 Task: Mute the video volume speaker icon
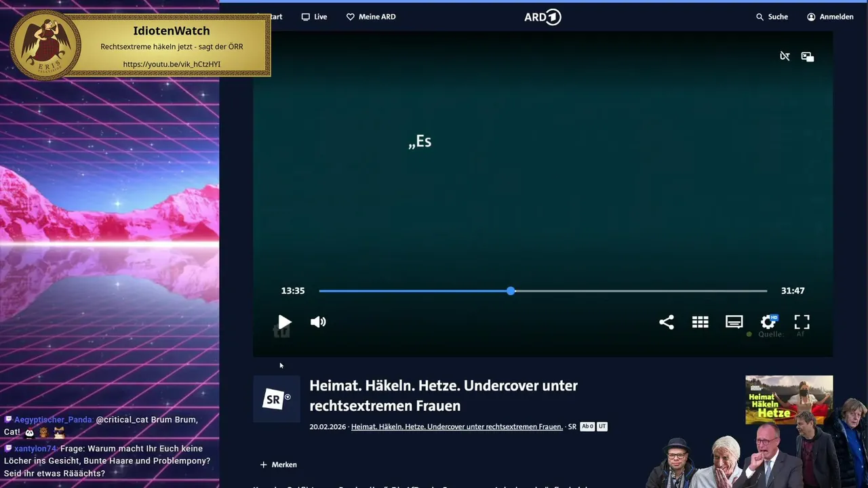pos(318,322)
